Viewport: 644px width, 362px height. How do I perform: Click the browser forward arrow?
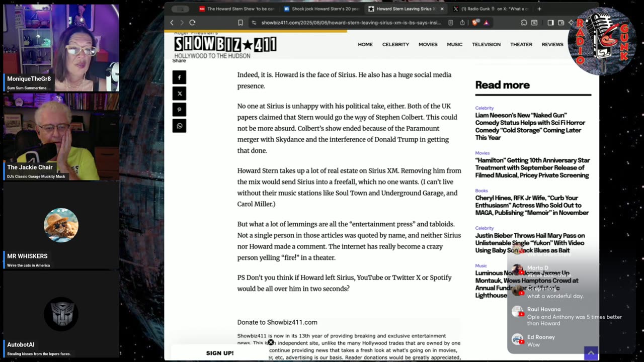[182, 23]
